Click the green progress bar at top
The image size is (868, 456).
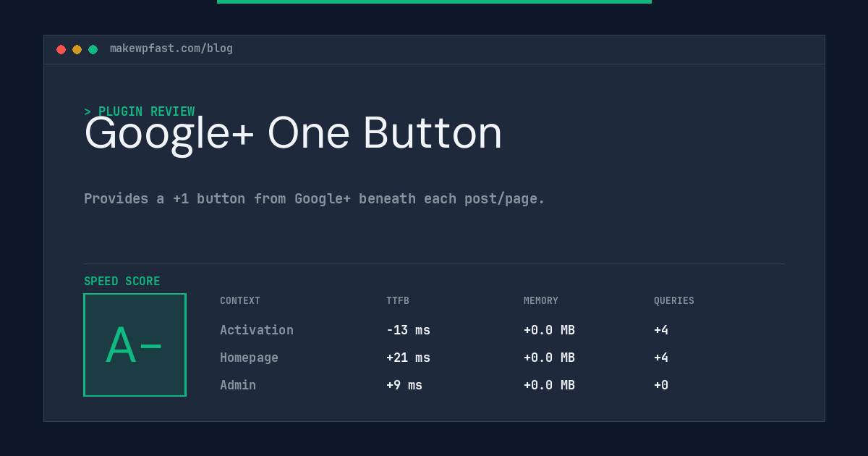click(434, 1)
